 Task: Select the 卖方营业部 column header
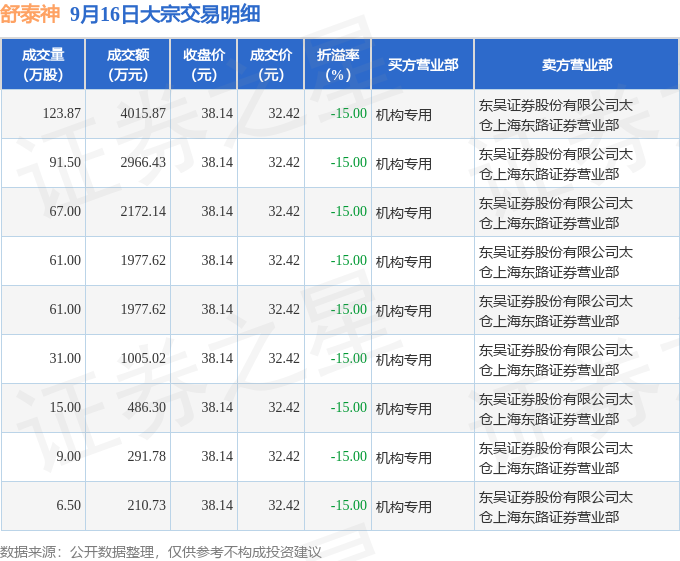coord(577,65)
